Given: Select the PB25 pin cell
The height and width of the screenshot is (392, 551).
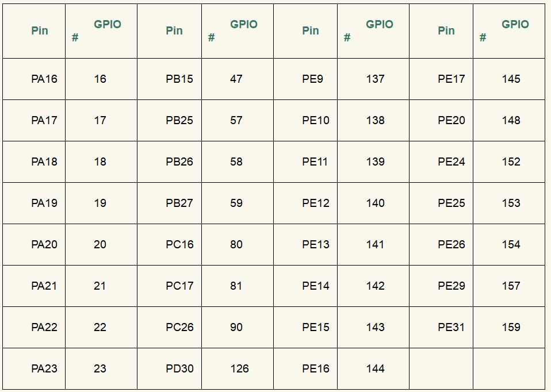Looking at the screenshot, I should 179,121.
